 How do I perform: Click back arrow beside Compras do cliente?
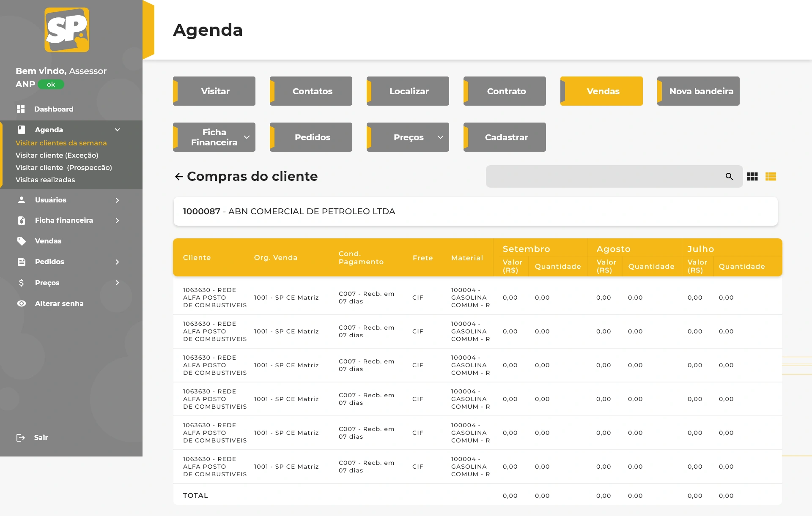click(x=179, y=177)
